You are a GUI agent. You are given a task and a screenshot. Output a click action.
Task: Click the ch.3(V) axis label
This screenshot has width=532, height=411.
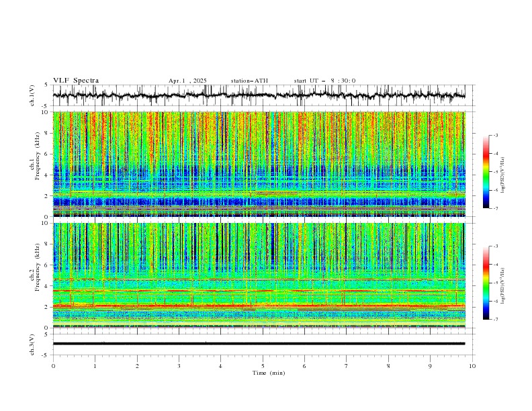pos(32,345)
